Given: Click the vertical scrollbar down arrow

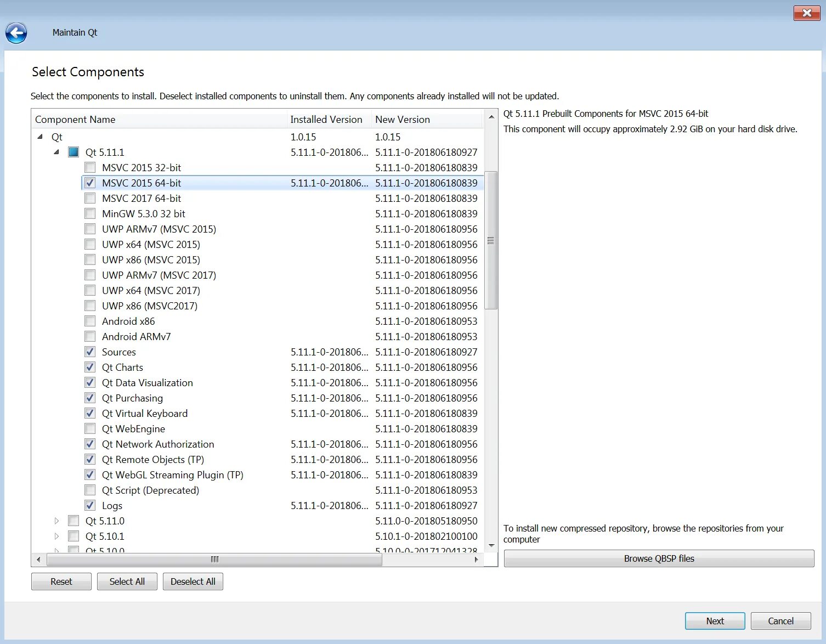Looking at the screenshot, I should (x=491, y=545).
